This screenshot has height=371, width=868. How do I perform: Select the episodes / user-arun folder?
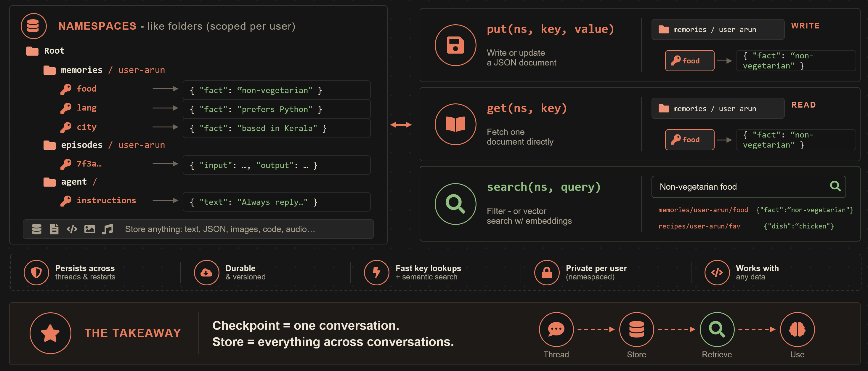tap(105, 145)
